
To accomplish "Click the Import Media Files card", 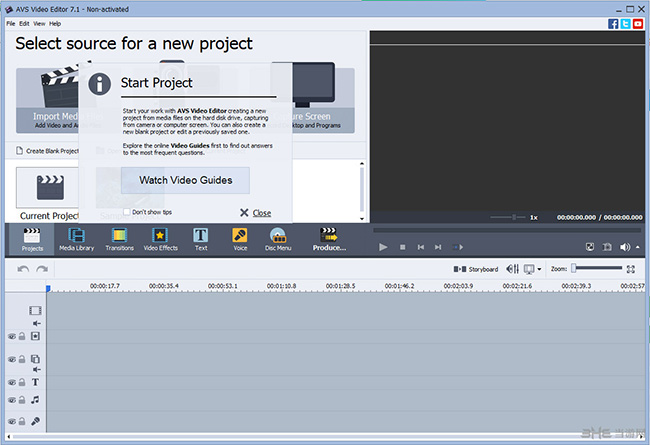I will pyautogui.click(x=47, y=100).
